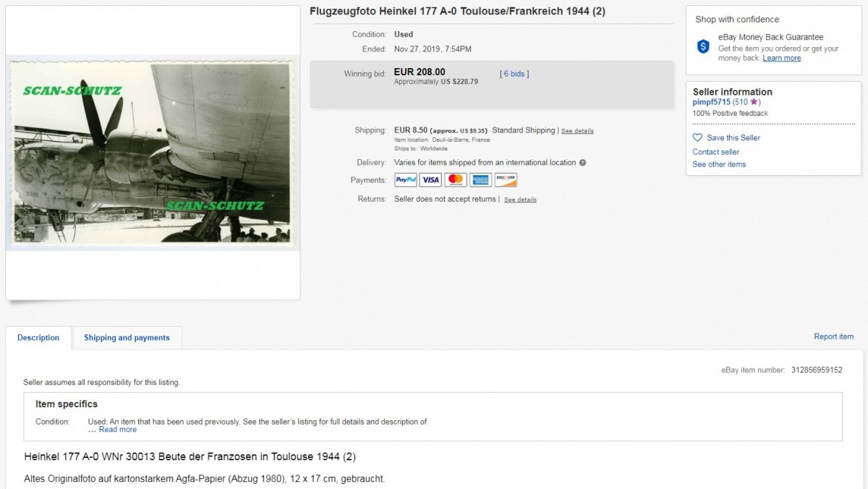
Task: Click the heart icon beside Save this Seller
Action: pyautogui.click(x=697, y=137)
